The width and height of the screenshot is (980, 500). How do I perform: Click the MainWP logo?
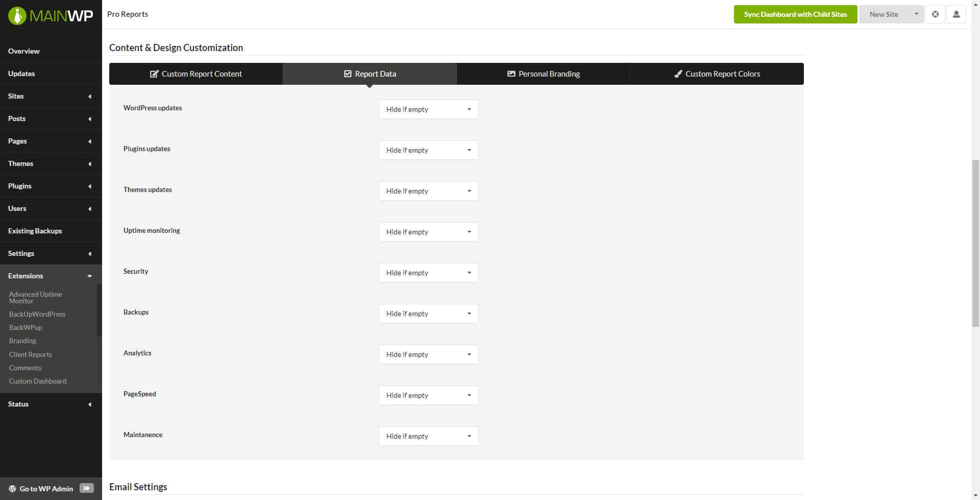point(51,15)
